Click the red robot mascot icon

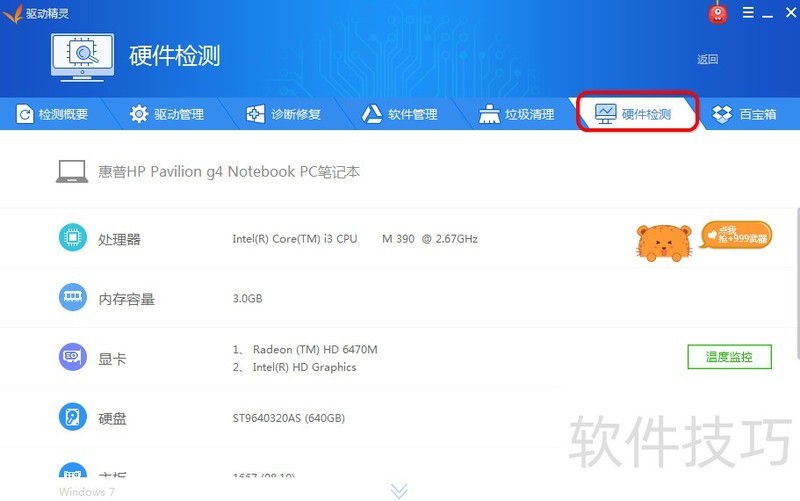point(718,13)
